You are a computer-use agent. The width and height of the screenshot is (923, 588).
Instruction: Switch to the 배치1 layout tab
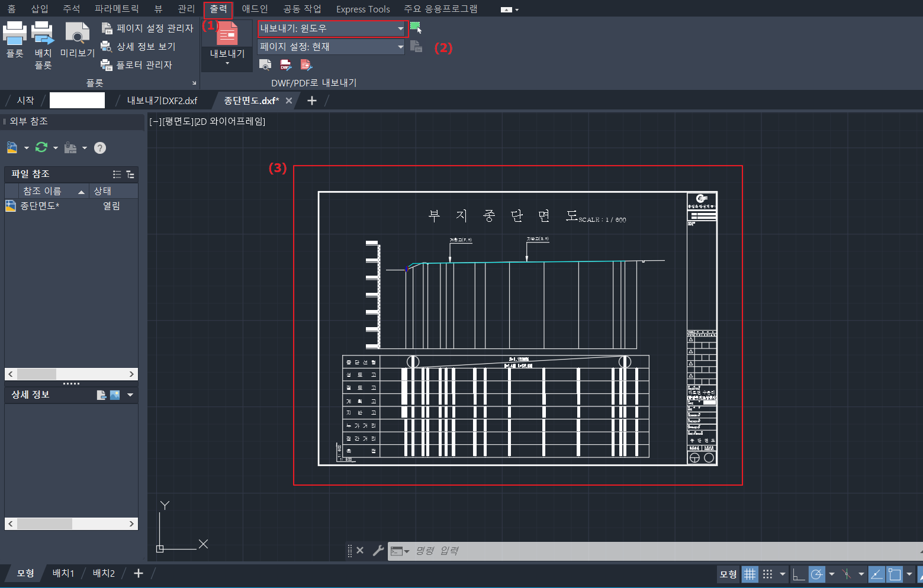[x=63, y=573]
